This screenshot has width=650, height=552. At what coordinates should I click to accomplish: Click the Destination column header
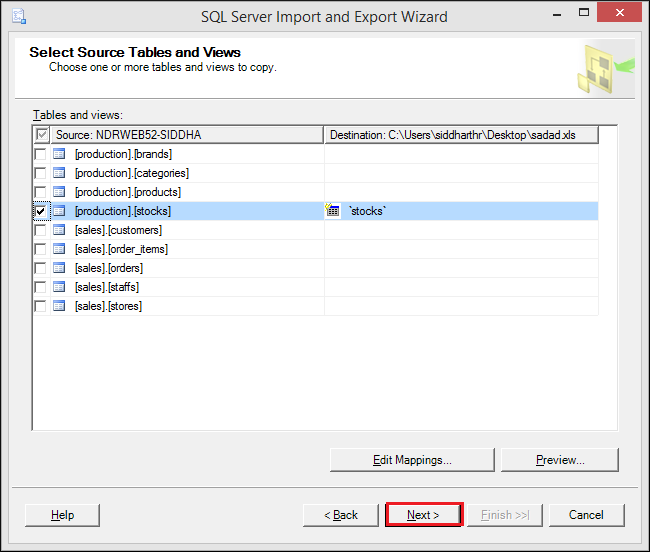click(x=461, y=135)
